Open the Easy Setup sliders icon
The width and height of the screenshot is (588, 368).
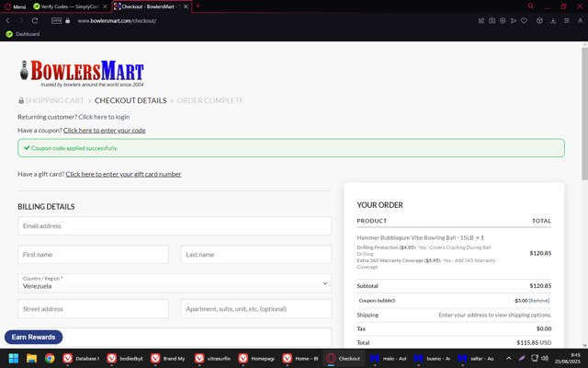[x=567, y=20]
